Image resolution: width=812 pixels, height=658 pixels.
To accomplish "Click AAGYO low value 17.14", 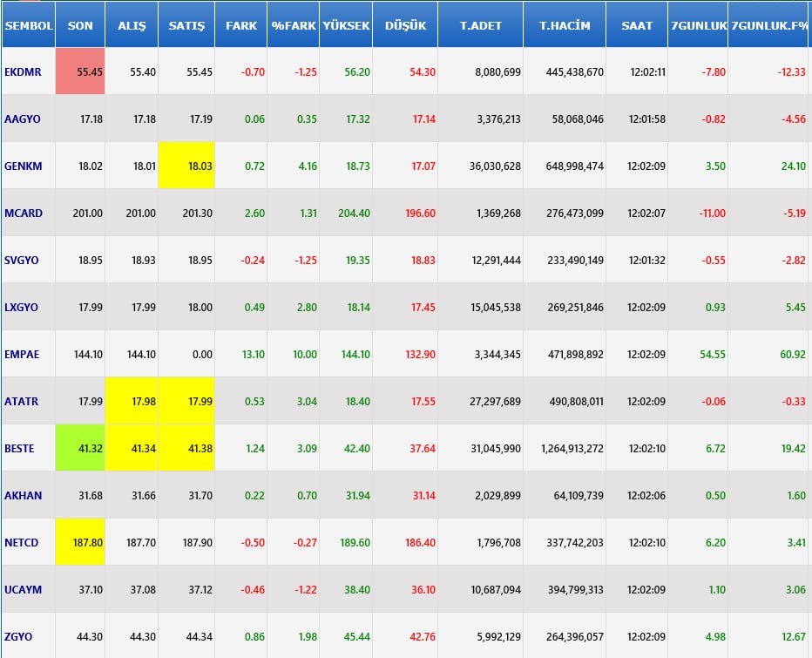I will click(424, 119).
